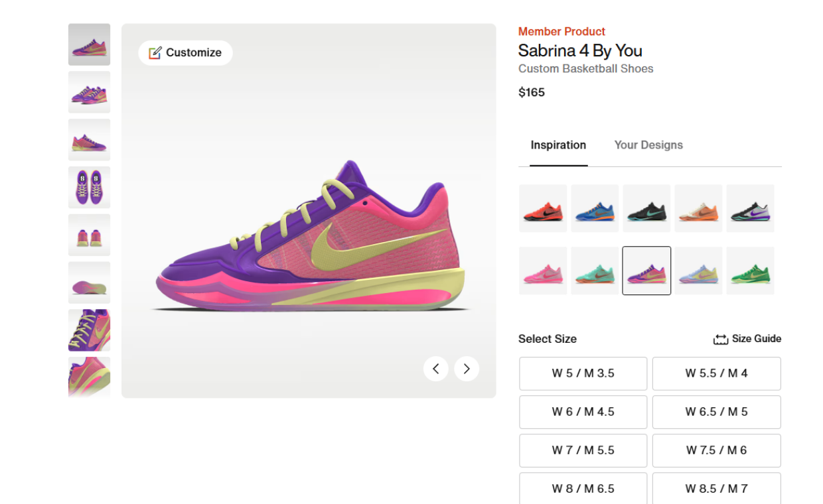
Task: Select size W 5.5 / M 4
Action: point(717,373)
